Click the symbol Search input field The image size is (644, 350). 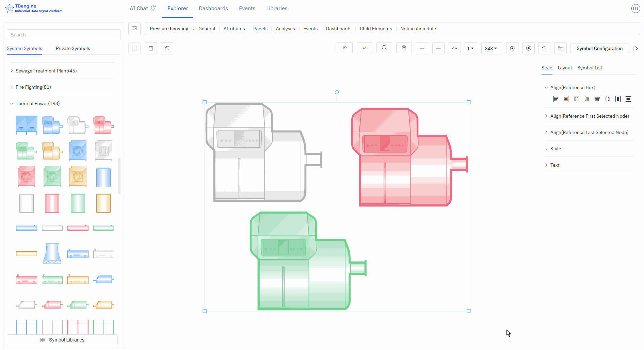pyautogui.click(x=64, y=35)
